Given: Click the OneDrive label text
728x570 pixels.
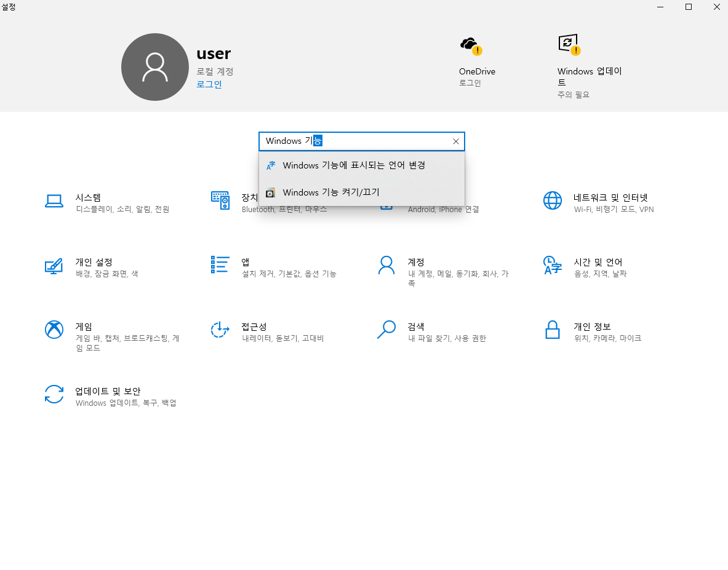Looking at the screenshot, I should pyautogui.click(x=477, y=71).
